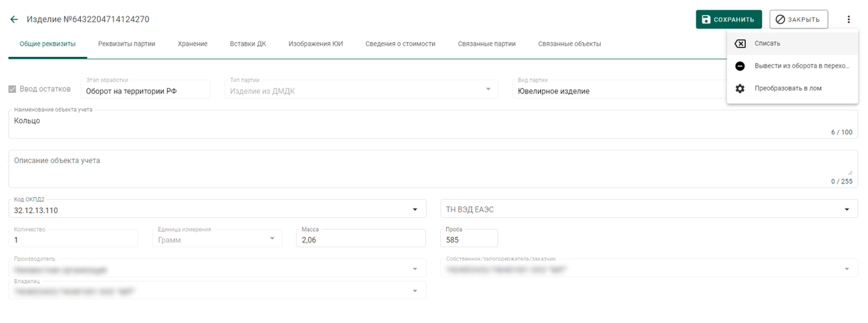Click the Сохранить button
This screenshot has height=323, width=868.
(729, 20)
